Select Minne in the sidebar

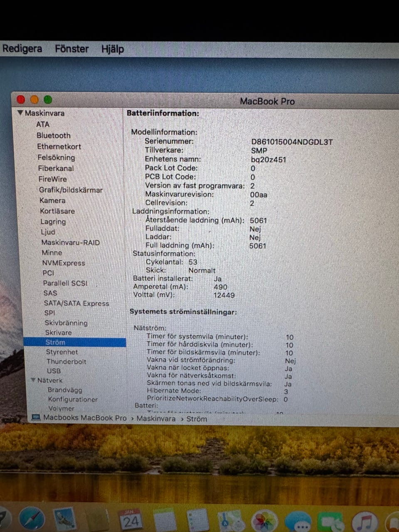[52, 253]
